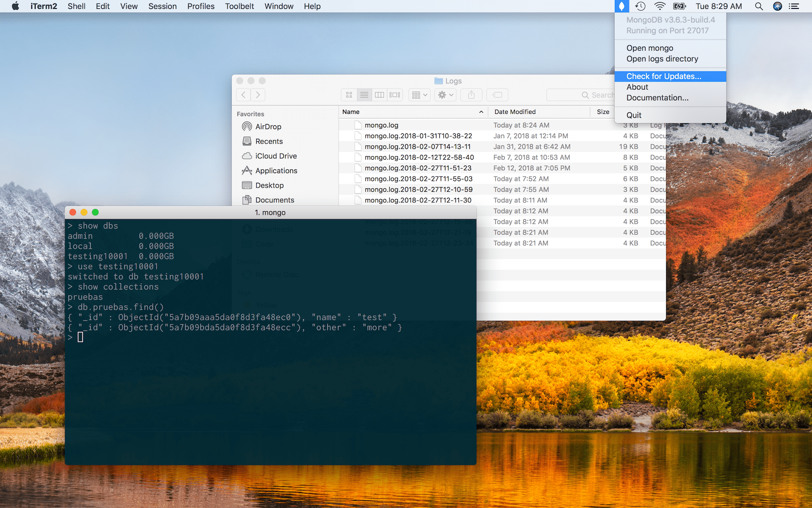
Task: Click the mongo.log file in Logs window
Action: (x=382, y=124)
